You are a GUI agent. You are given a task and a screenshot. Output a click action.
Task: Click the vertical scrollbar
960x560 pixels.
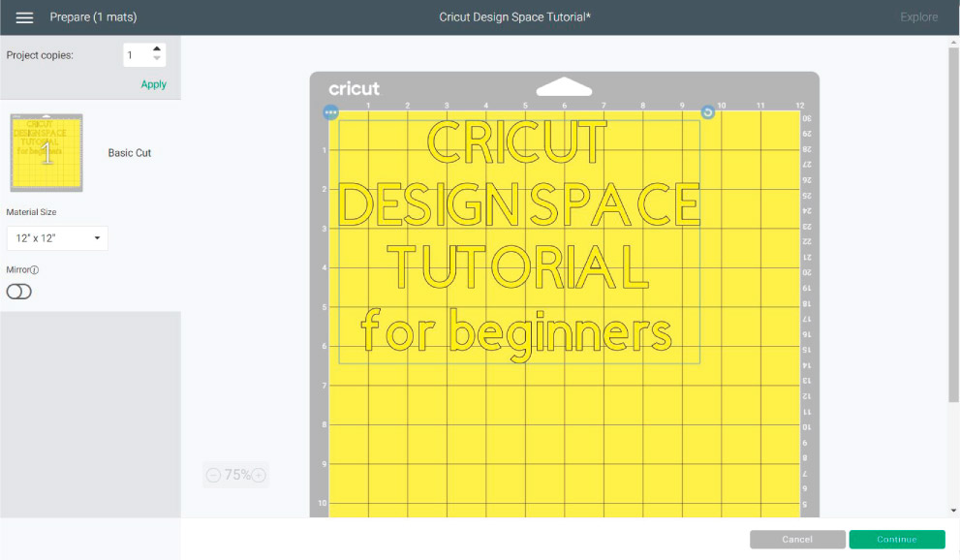953,225
